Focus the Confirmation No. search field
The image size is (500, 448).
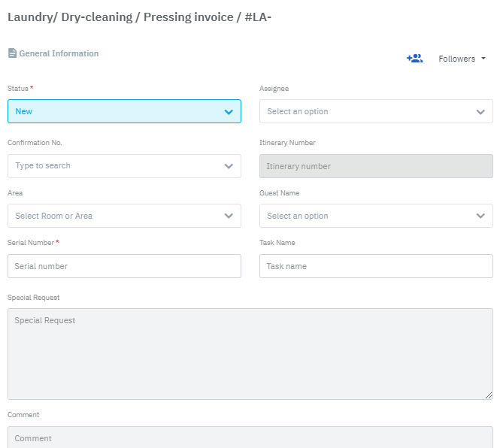tap(113, 166)
